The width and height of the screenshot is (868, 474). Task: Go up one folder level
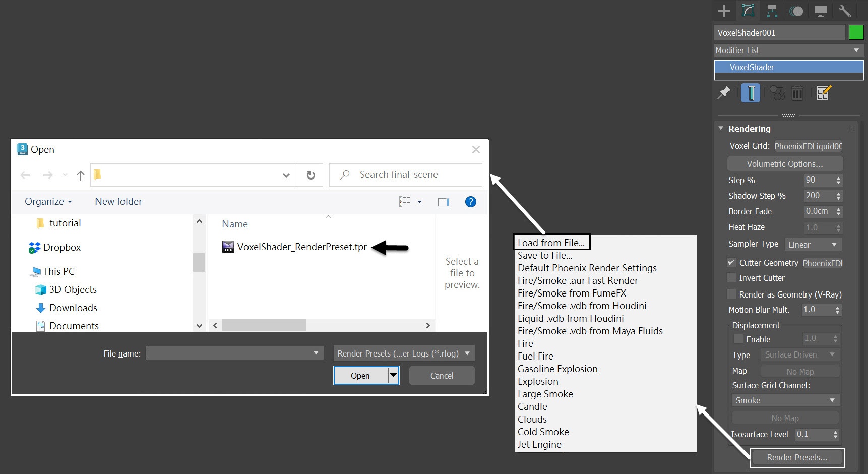pyautogui.click(x=80, y=175)
